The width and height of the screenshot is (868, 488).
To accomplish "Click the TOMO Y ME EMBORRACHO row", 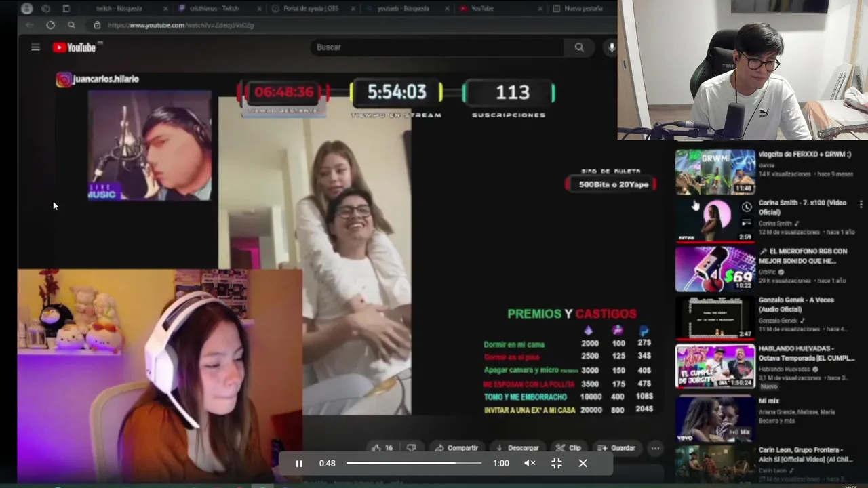I will point(568,396).
